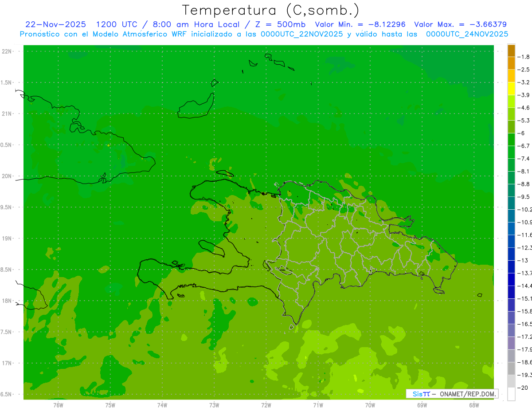Select the white bottom colorbar swatch

click(x=511, y=394)
